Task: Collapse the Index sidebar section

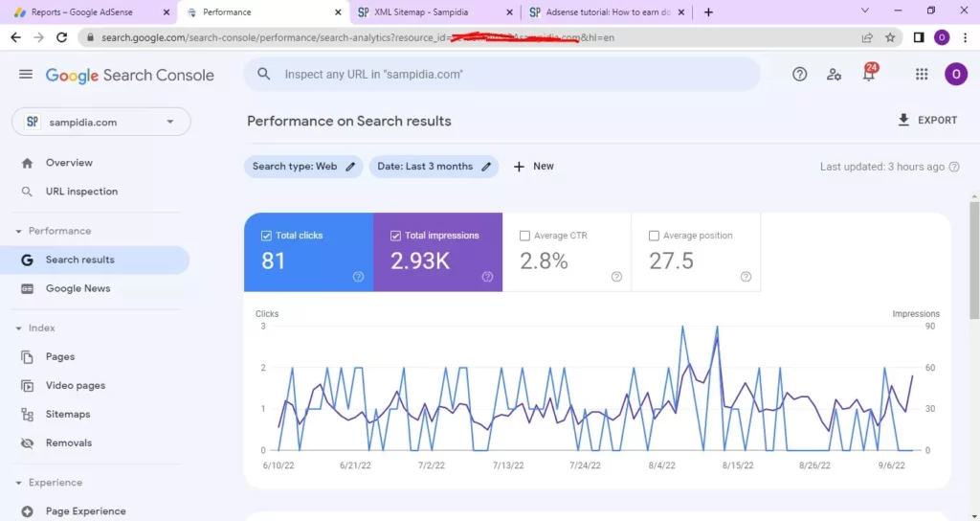Action: click(19, 328)
